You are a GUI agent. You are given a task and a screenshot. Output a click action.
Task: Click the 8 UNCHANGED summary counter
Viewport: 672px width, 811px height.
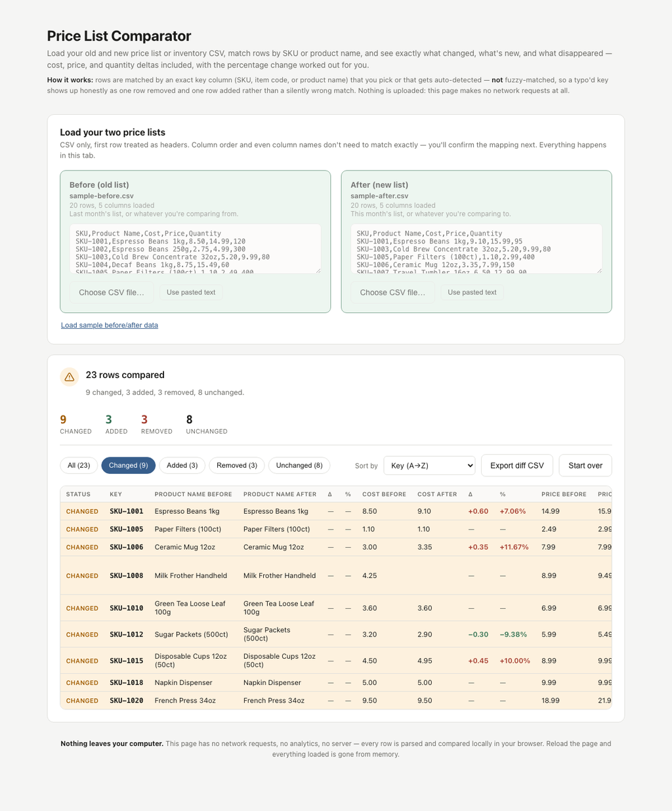pyautogui.click(x=207, y=425)
